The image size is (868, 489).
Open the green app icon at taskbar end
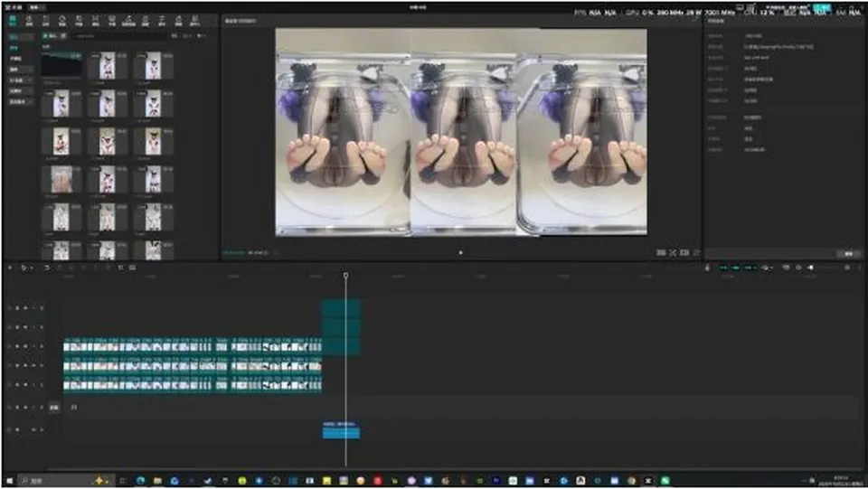(x=665, y=481)
